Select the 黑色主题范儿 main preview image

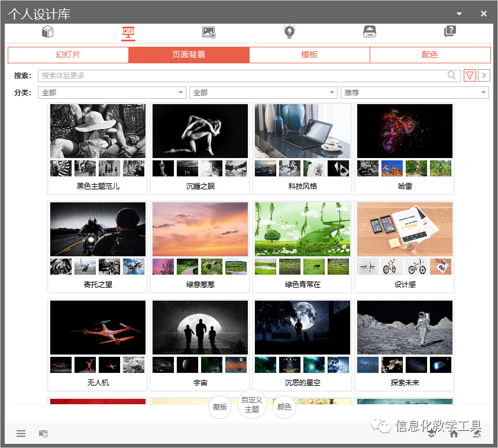click(98, 131)
